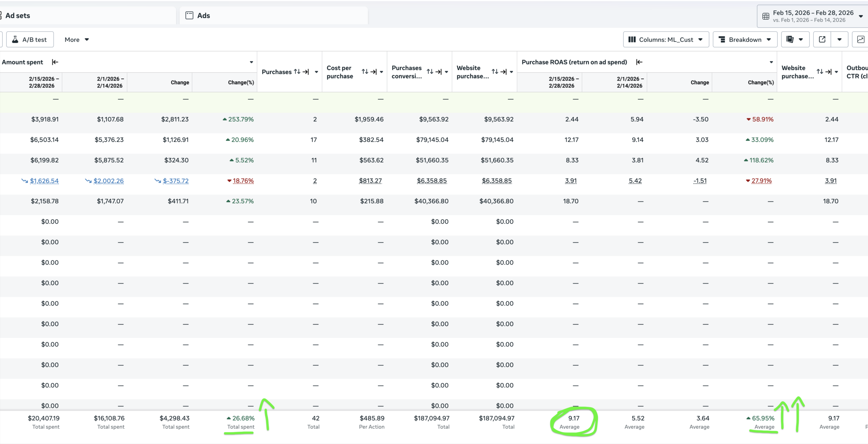Collapse Purchase ROAS comparison columns
The height and width of the screenshot is (444, 868).
[x=639, y=62]
